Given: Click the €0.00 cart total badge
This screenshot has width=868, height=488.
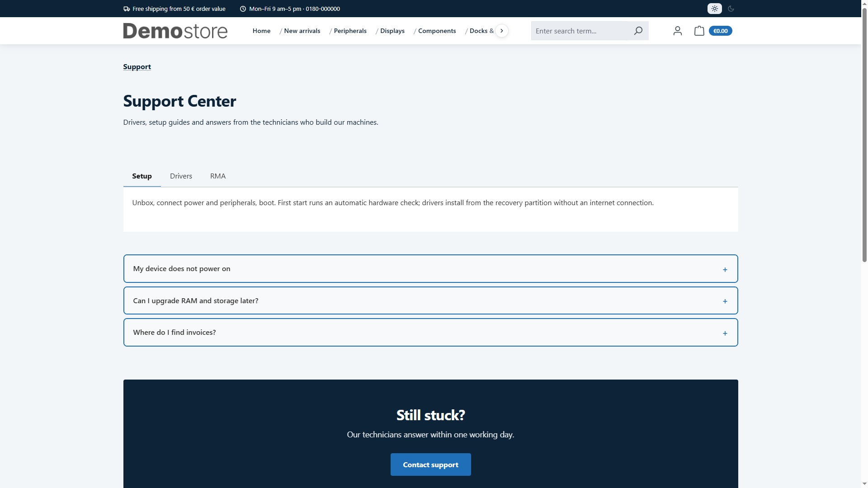Looking at the screenshot, I should coord(720,31).
